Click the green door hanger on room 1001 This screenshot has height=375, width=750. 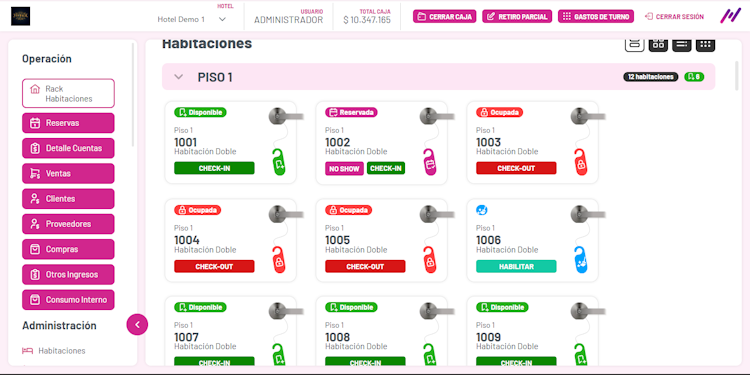click(279, 162)
